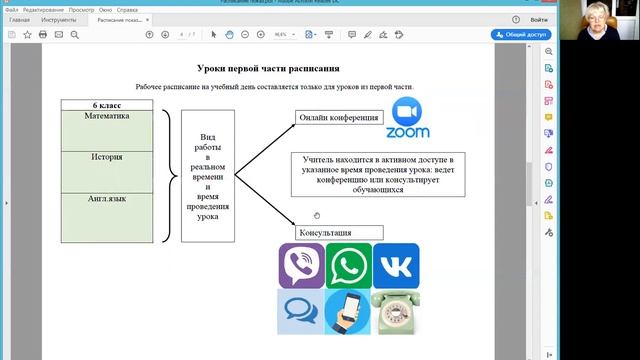Switch to the Инструменты tab

(x=58, y=20)
